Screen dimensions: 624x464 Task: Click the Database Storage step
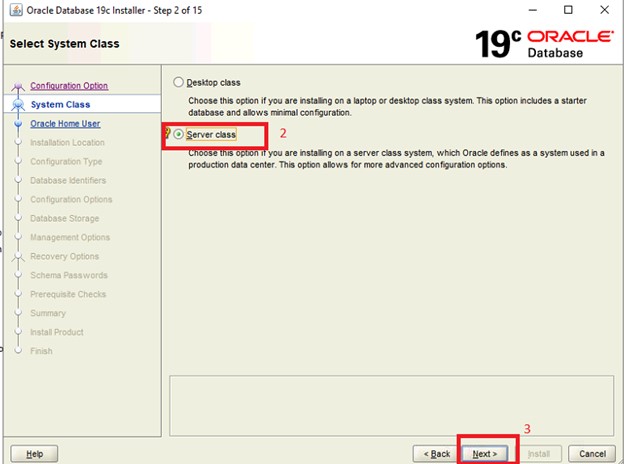coord(64,219)
